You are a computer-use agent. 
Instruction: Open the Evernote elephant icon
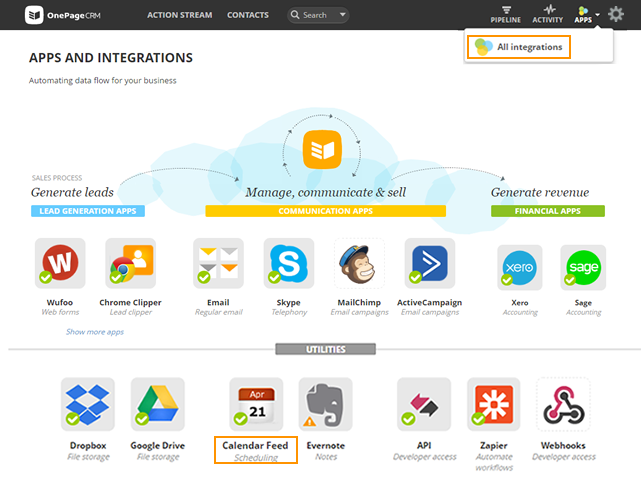[325, 404]
